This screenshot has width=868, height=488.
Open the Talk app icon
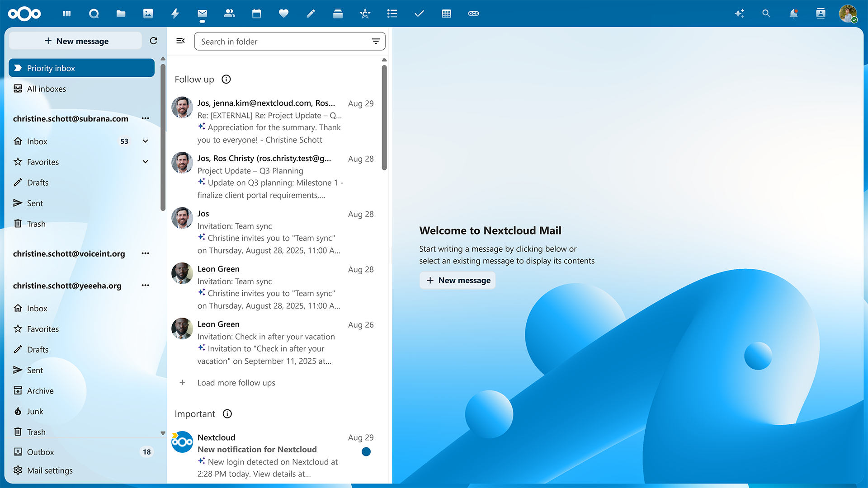click(94, 14)
